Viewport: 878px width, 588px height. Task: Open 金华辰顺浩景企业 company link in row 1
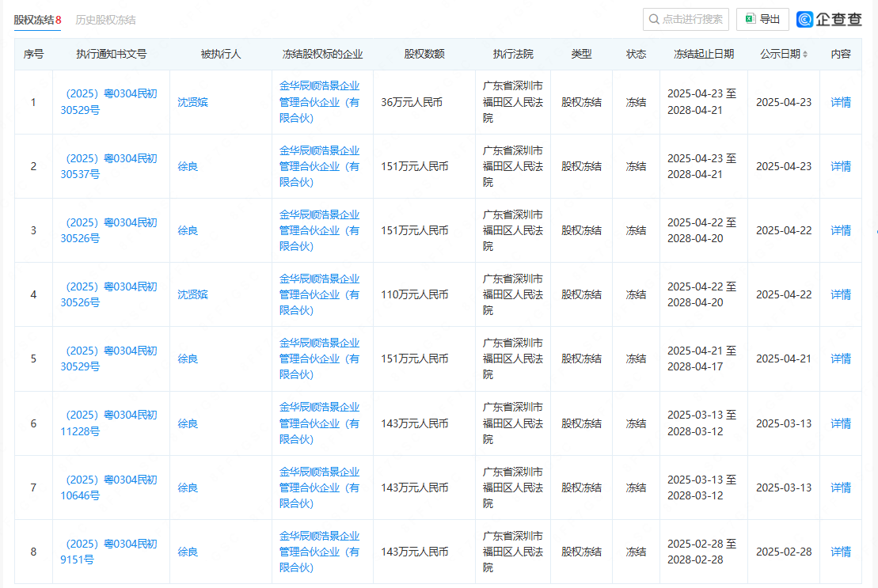click(320, 102)
